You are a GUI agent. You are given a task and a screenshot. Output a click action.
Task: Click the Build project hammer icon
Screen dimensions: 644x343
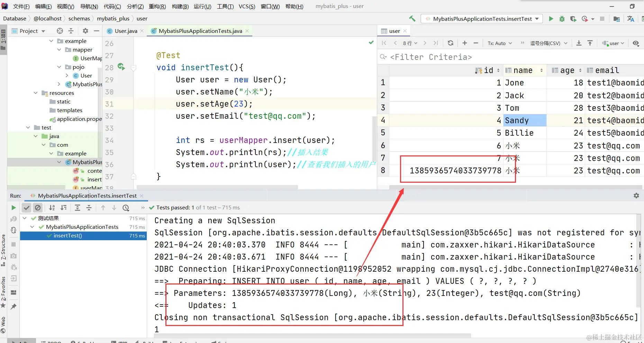(412, 19)
